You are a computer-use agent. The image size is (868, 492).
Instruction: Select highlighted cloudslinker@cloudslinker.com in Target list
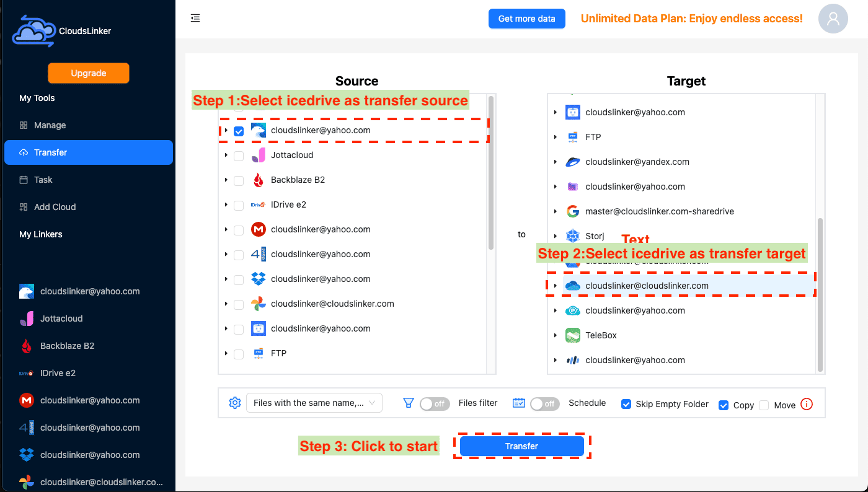[647, 286]
